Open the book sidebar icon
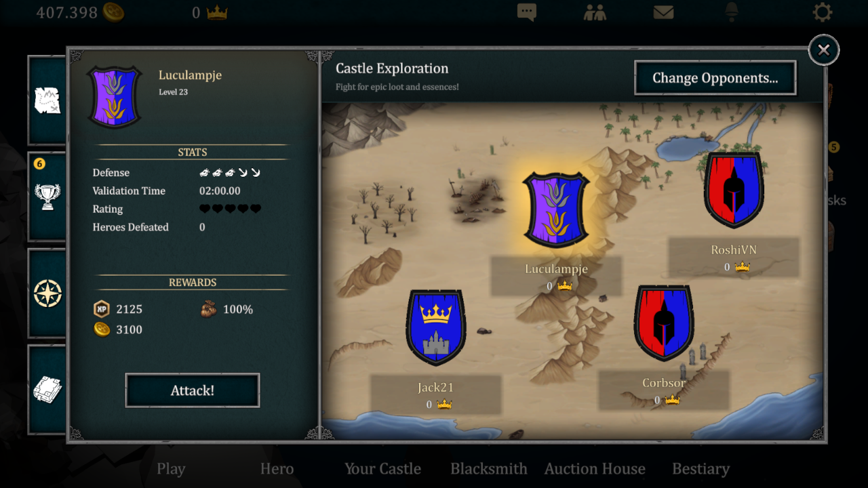The image size is (868, 488). tap(47, 390)
